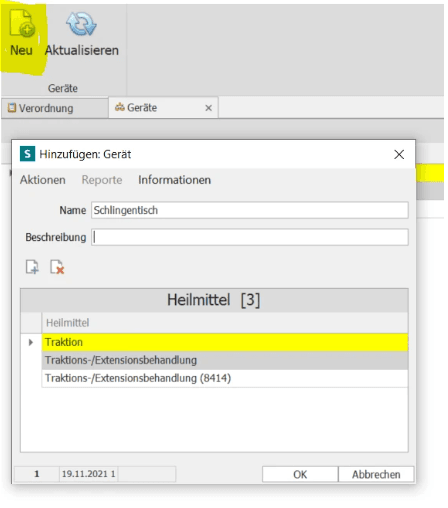
Task: Click the Geräte tab icon
Action: coord(120,108)
